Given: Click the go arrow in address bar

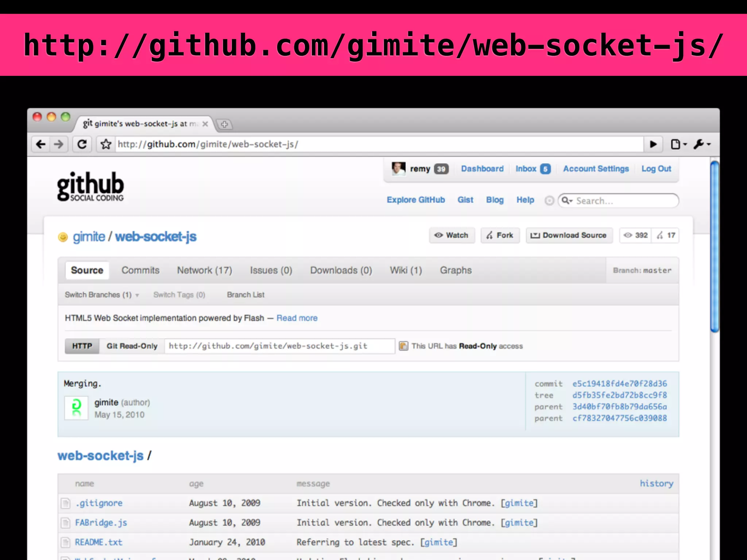Looking at the screenshot, I should (653, 144).
